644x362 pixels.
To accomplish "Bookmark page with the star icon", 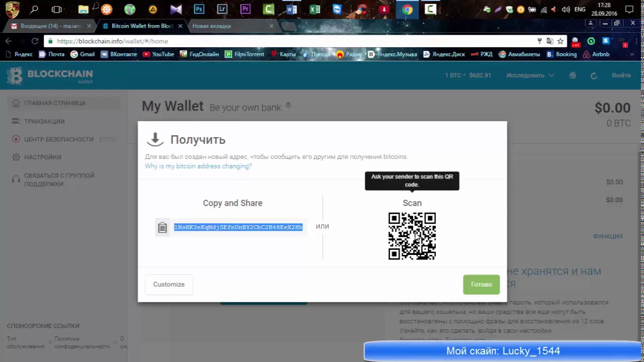I will pos(560,41).
